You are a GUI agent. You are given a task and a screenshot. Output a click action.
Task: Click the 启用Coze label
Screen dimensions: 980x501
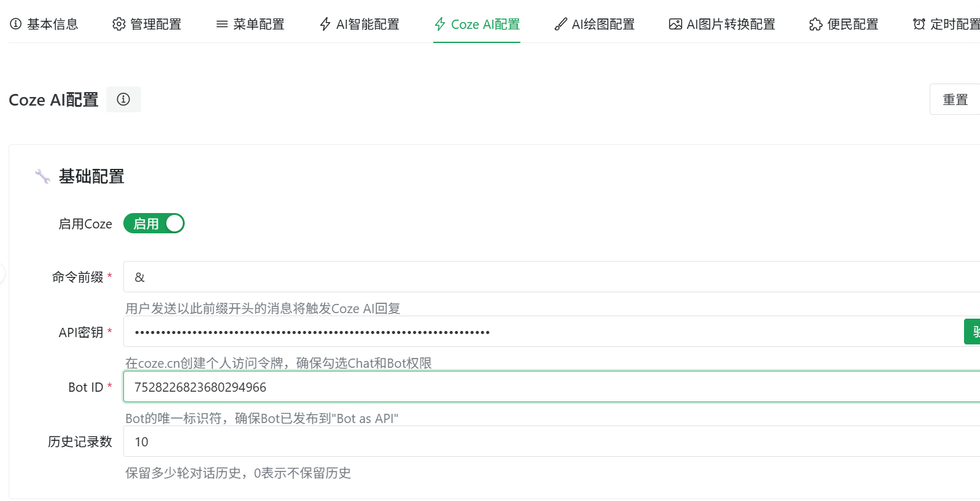point(85,224)
